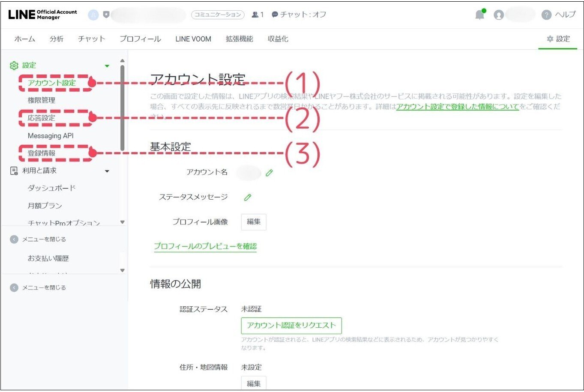The height and width of the screenshot is (392, 584).
Task: Click the pencil icon beside ステータスメッセージ
Action: point(247,197)
